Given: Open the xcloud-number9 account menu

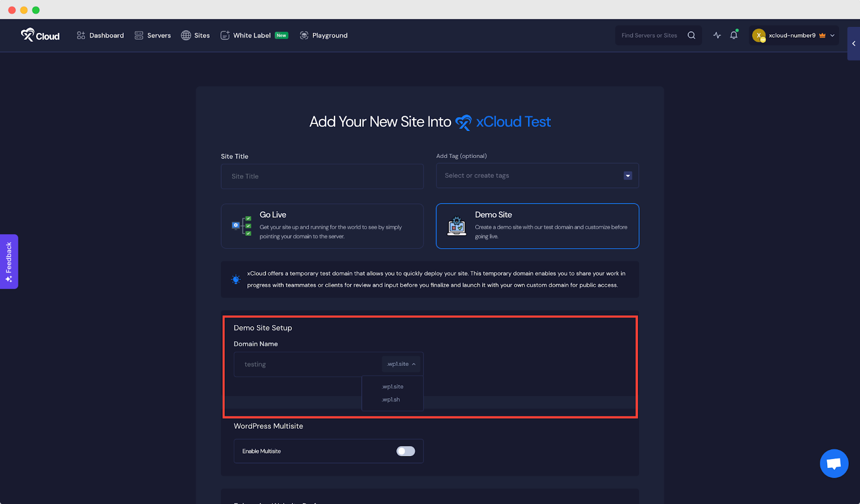Looking at the screenshot, I should tap(793, 35).
